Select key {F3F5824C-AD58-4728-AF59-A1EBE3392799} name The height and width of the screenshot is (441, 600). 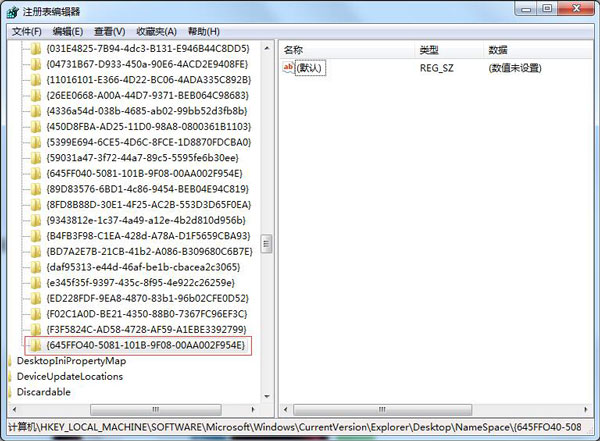coord(146,330)
